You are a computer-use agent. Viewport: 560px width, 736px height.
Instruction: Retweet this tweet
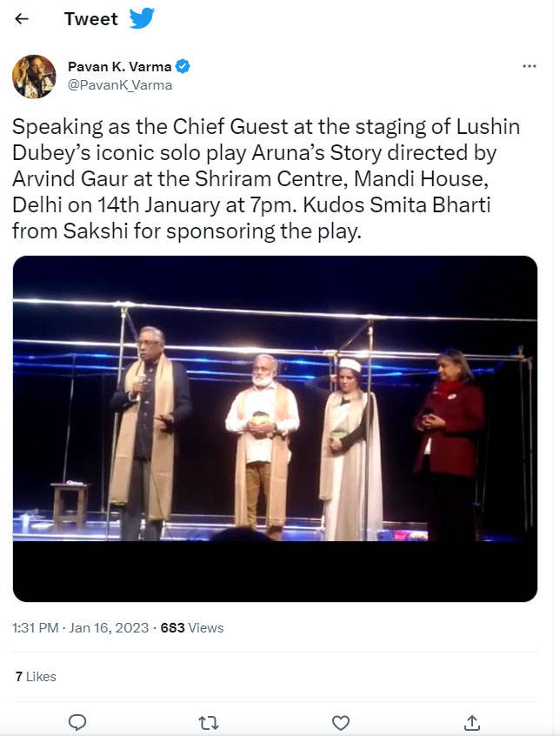pyautogui.click(x=209, y=722)
